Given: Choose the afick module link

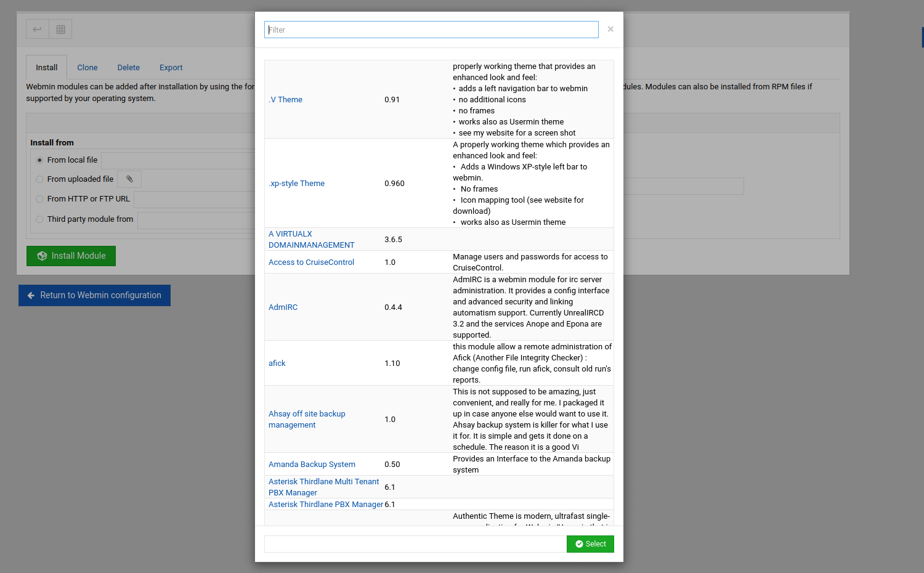Looking at the screenshot, I should 277,364.
